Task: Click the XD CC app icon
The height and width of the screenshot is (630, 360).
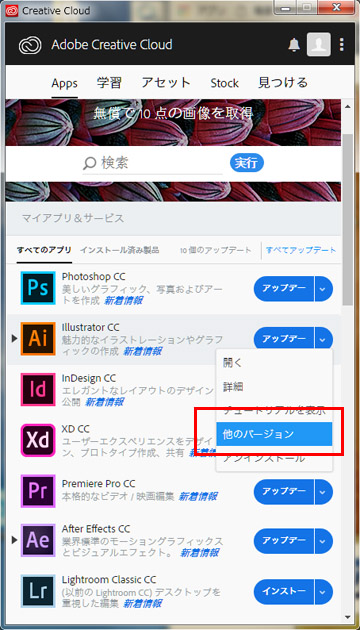Action: [38, 440]
